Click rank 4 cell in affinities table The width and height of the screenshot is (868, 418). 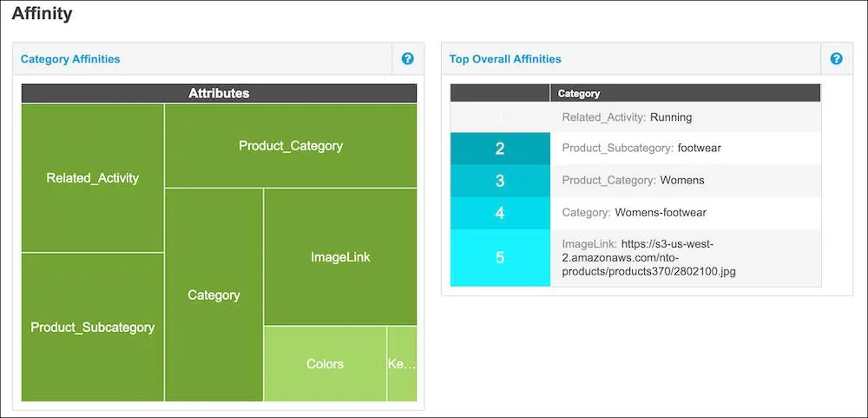(x=501, y=213)
